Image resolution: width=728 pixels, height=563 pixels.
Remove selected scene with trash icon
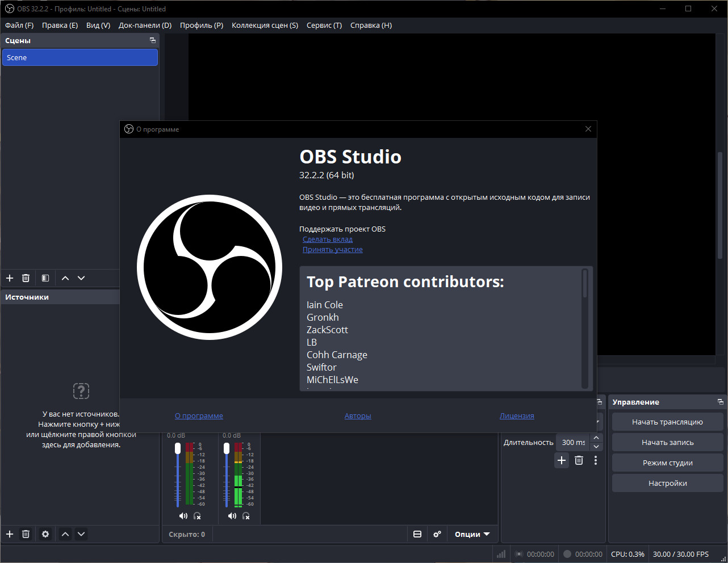(26, 278)
